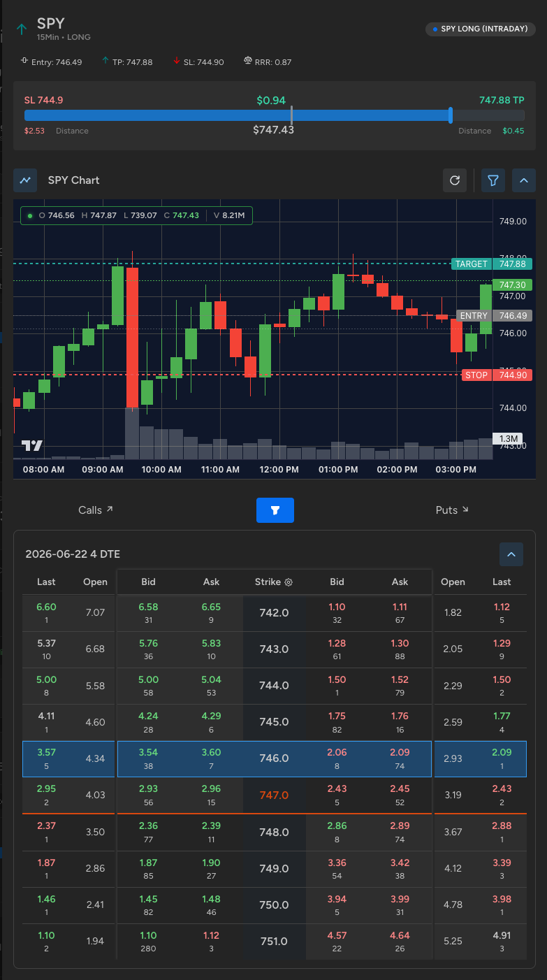Click call bid 1.10 at strike 751.0
This screenshot has height=980, width=547.
tap(148, 935)
